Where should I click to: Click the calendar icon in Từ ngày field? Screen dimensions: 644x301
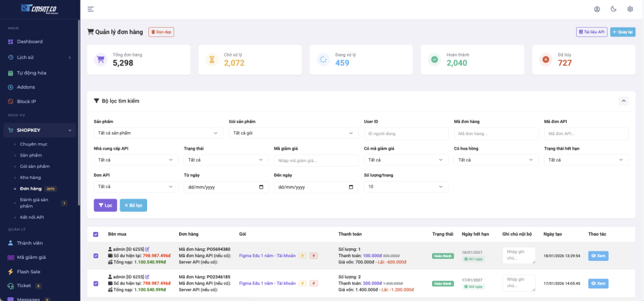click(262, 187)
